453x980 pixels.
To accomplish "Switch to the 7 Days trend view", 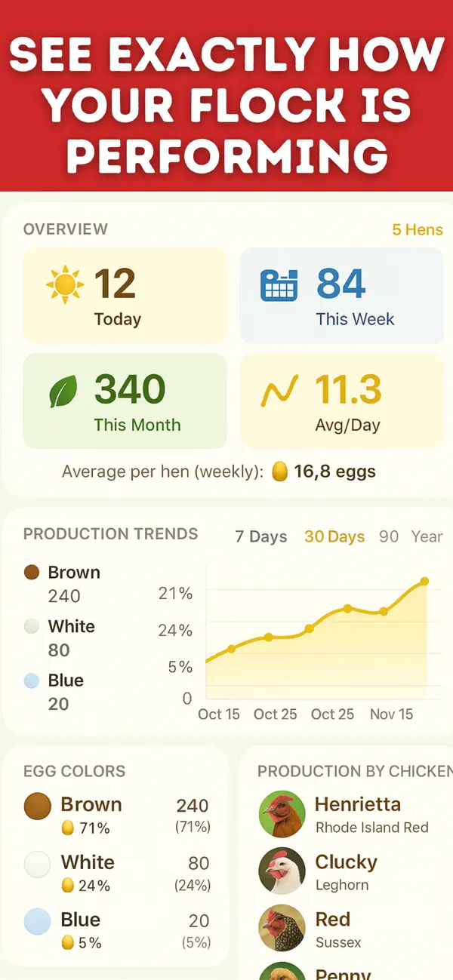I will [260, 536].
